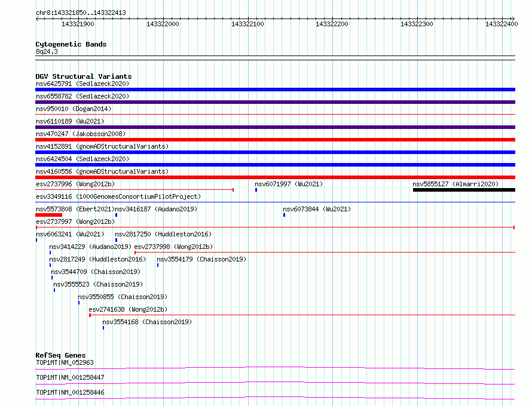
Task: Click the chr8:143321850..143322413 region label
Action: [x=81, y=13]
